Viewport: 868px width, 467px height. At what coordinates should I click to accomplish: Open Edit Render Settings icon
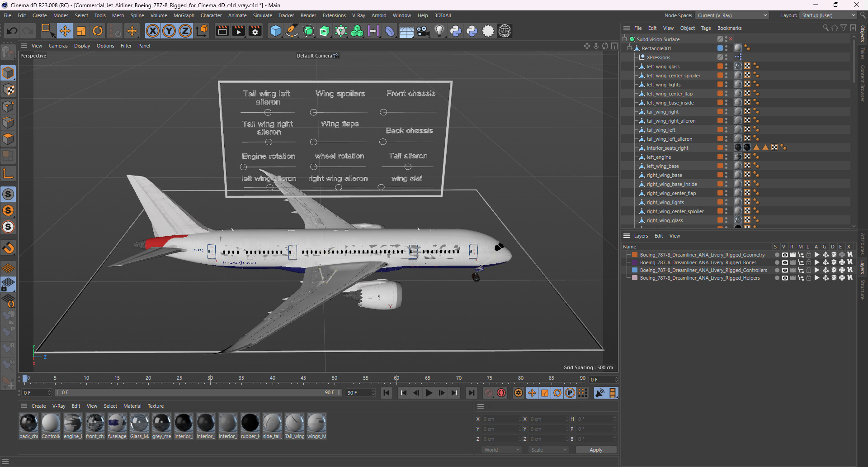[255, 31]
